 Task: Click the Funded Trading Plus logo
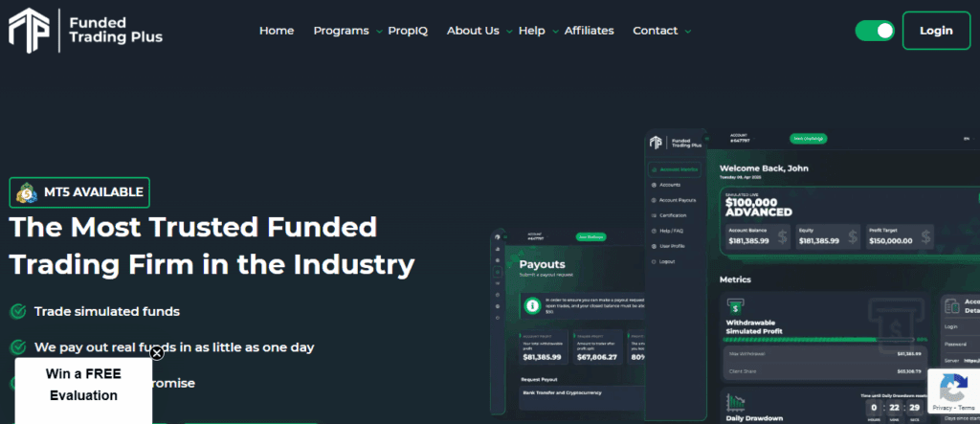[x=86, y=29]
